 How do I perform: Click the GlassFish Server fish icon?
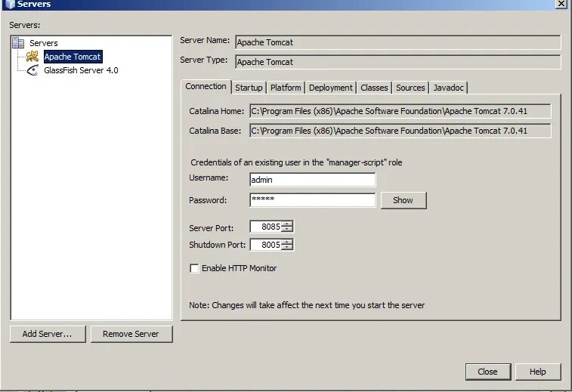click(32, 70)
